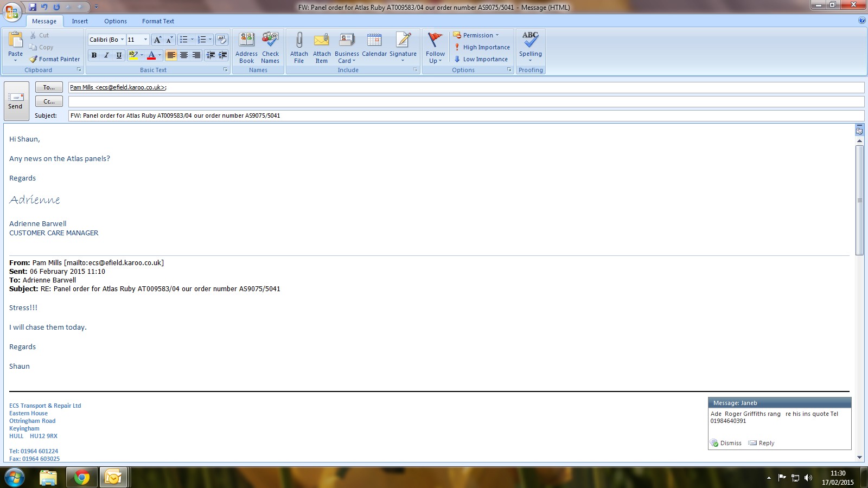This screenshot has height=488, width=868.
Task: Attach a file to the message
Action: 299,48
